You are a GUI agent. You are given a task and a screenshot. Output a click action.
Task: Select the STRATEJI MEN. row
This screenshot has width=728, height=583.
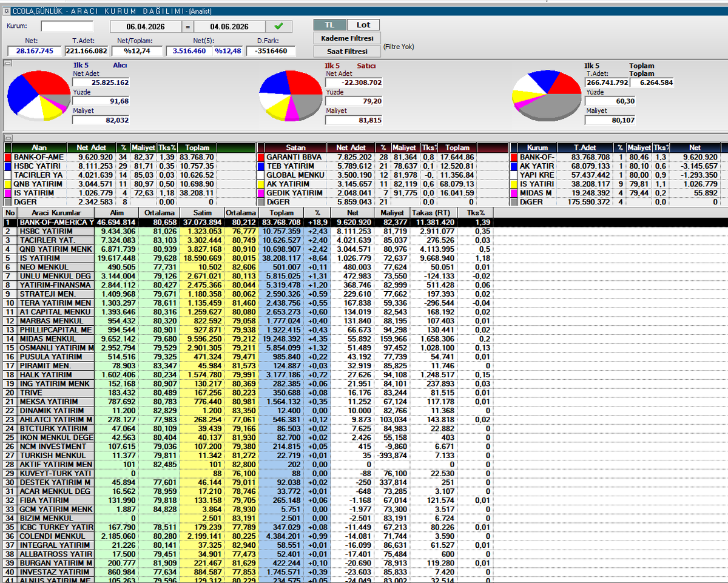coord(249,294)
